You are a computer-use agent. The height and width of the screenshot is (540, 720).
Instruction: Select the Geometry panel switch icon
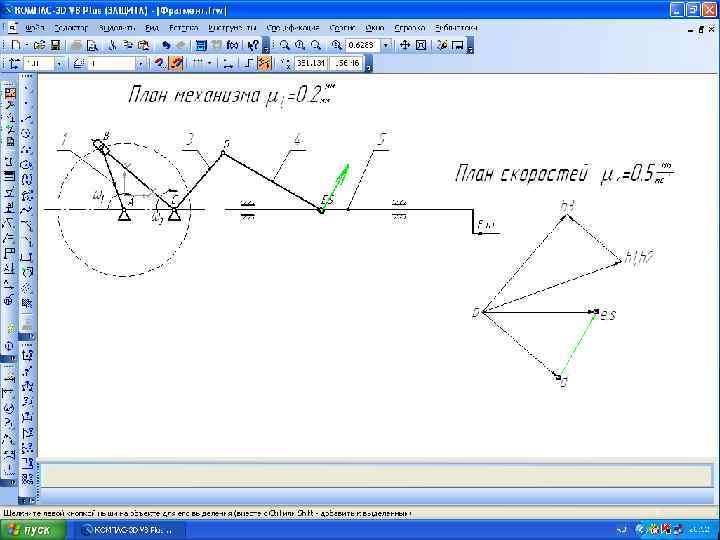tap(10, 94)
